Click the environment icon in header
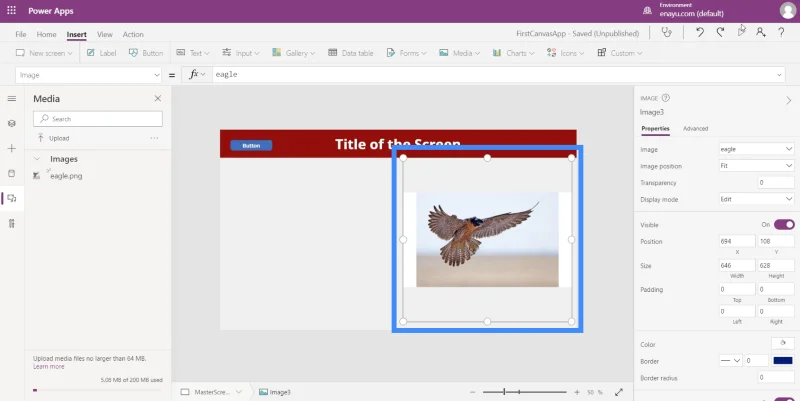800x401 pixels. [x=647, y=10]
